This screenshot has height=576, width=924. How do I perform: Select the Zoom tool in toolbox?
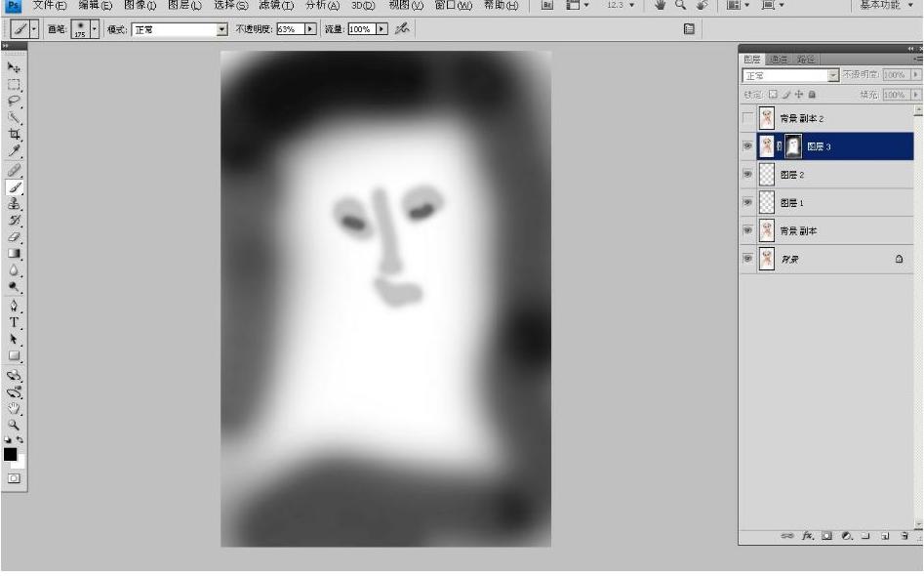click(14, 425)
